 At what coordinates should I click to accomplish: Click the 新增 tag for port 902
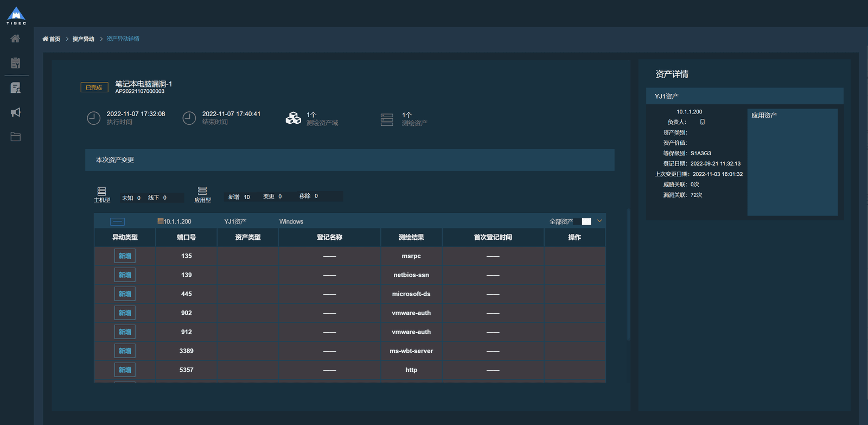pyautogui.click(x=125, y=313)
